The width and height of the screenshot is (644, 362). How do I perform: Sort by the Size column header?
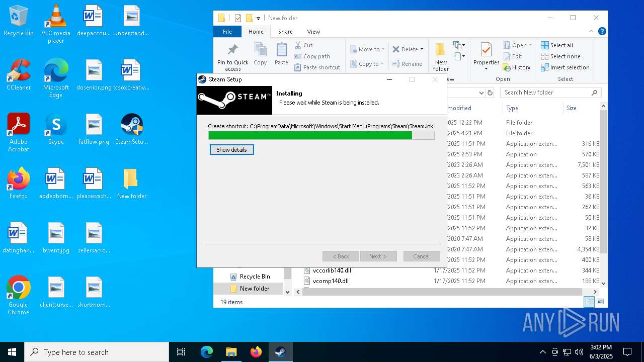pos(581,108)
